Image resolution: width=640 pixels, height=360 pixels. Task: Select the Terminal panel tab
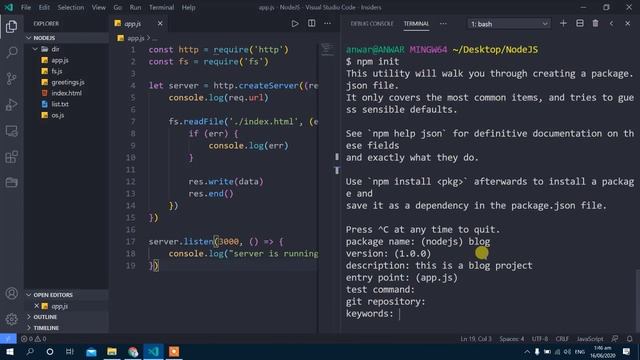[416, 24]
